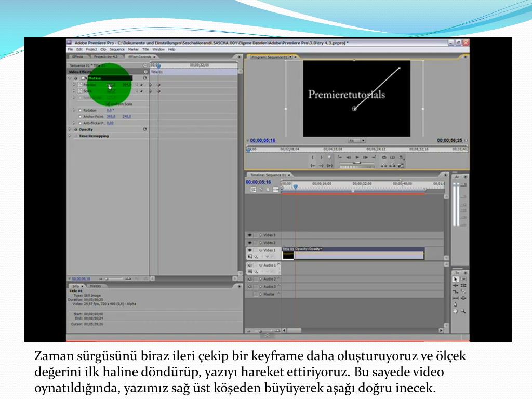Click Play In to Out button
This screenshot has height=399, width=532.
point(329,166)
